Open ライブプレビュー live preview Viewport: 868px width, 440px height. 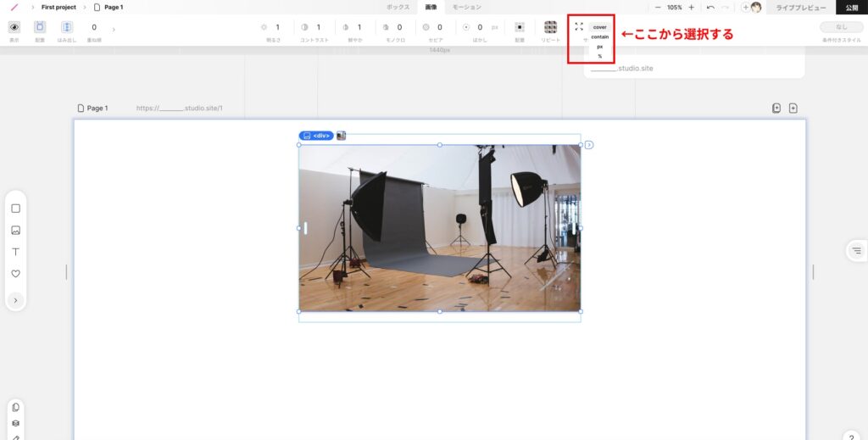(x=801, y=8)
